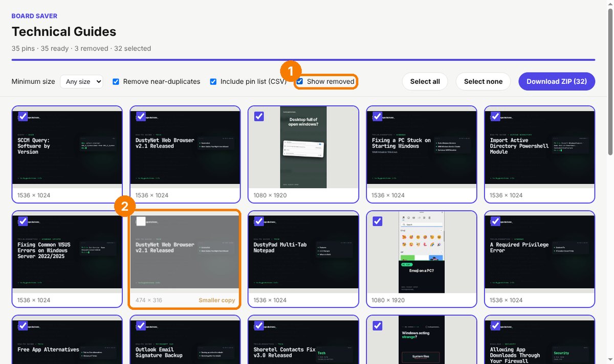Click the 474 × 316 size text

[x=149, y=300]
